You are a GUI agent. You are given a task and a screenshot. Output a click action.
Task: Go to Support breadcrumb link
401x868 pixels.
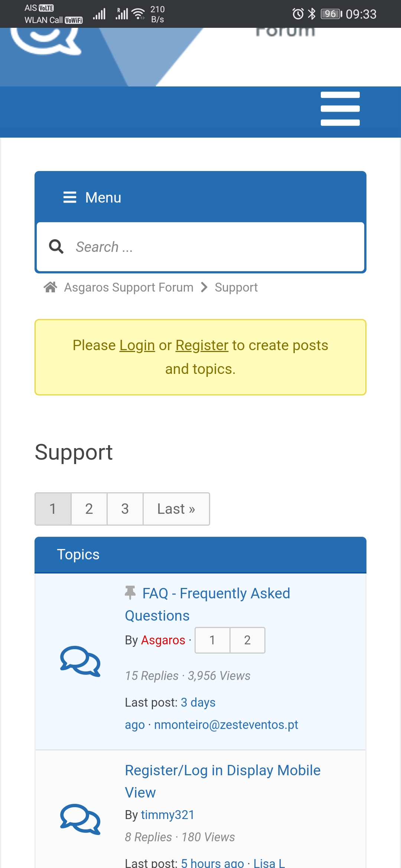pos(236,287)
